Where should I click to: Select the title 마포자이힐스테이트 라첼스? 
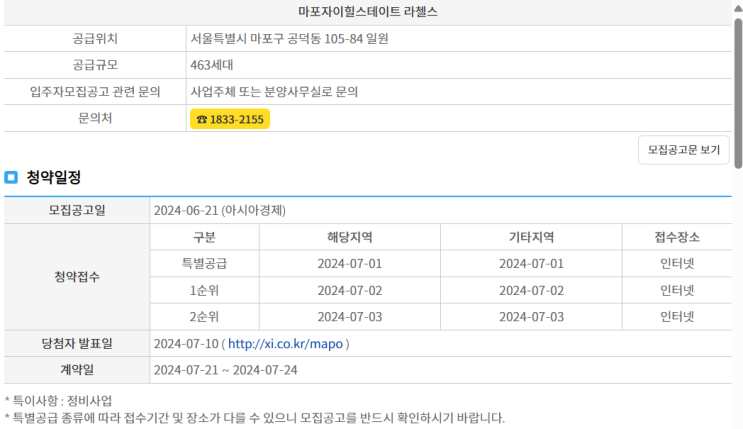(368, 12)
